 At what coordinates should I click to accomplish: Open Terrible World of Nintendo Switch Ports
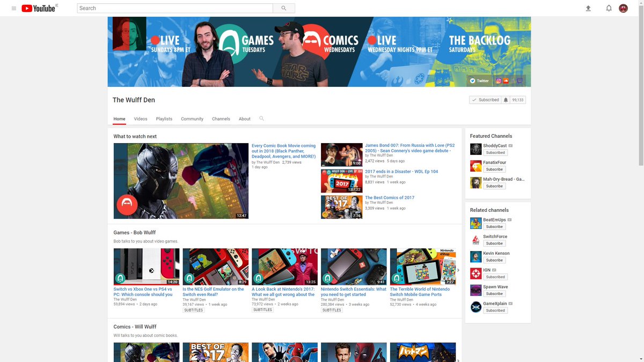420,292
